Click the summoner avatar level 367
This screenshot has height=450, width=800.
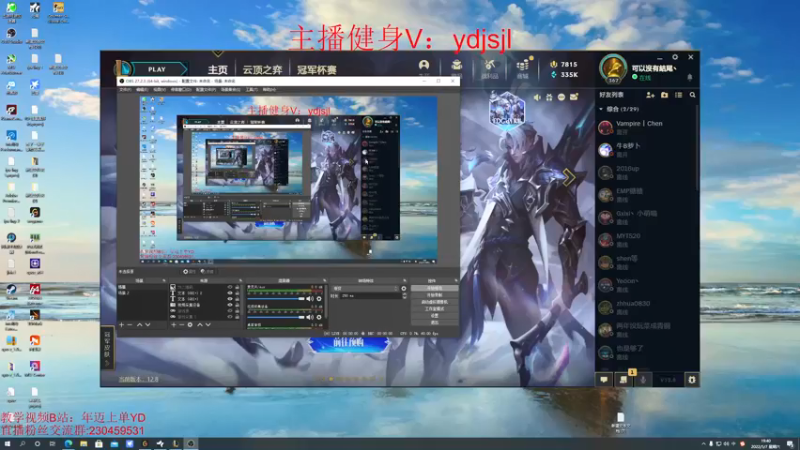[x=613, y=69]
